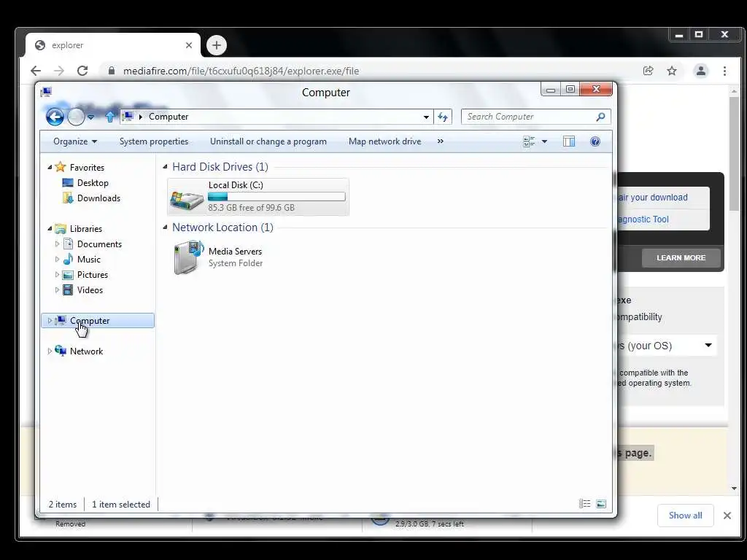The width and height of the screenshot is (747, 560).
Task: Select the explorer browser tab
Action: point(113,45)
